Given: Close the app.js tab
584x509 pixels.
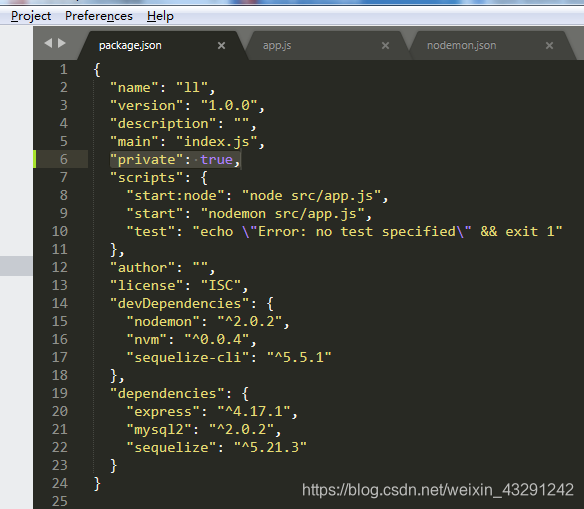Looking at the screenshot, I should coord(385,45).
